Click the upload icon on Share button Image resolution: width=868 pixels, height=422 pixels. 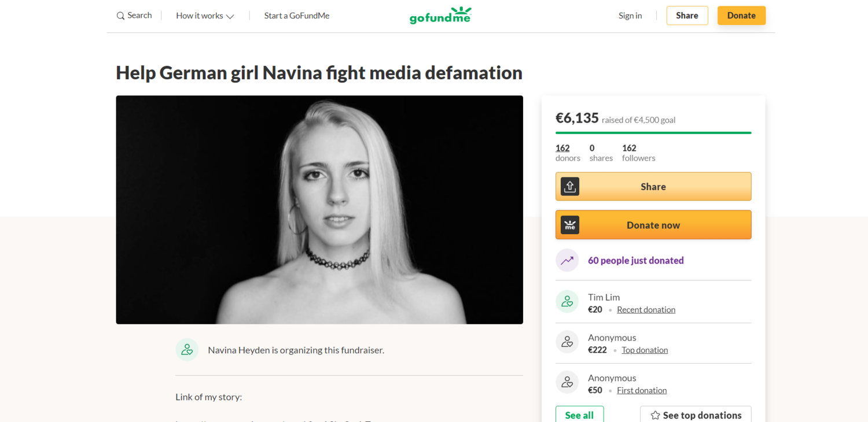570,186
